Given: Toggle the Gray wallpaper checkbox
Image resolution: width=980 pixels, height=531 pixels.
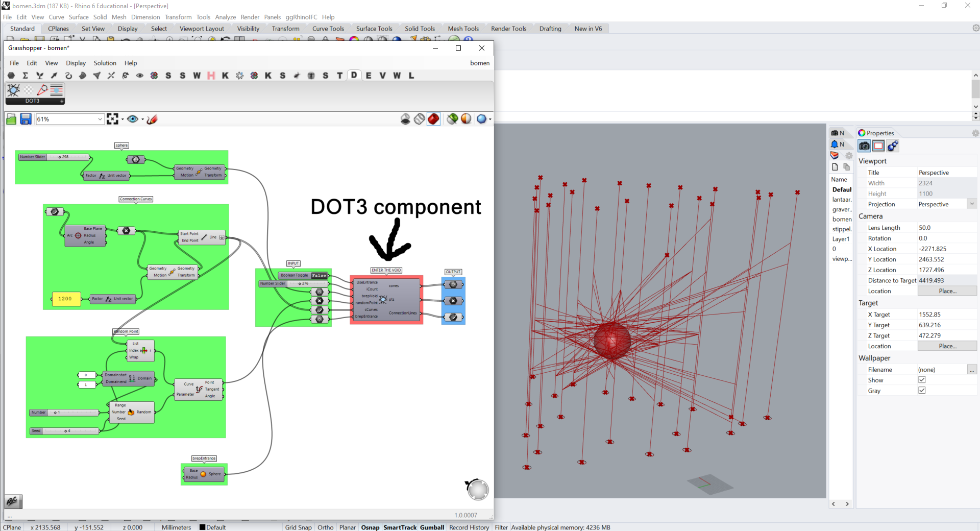Looking at the screenshot, I should point(922,391).
